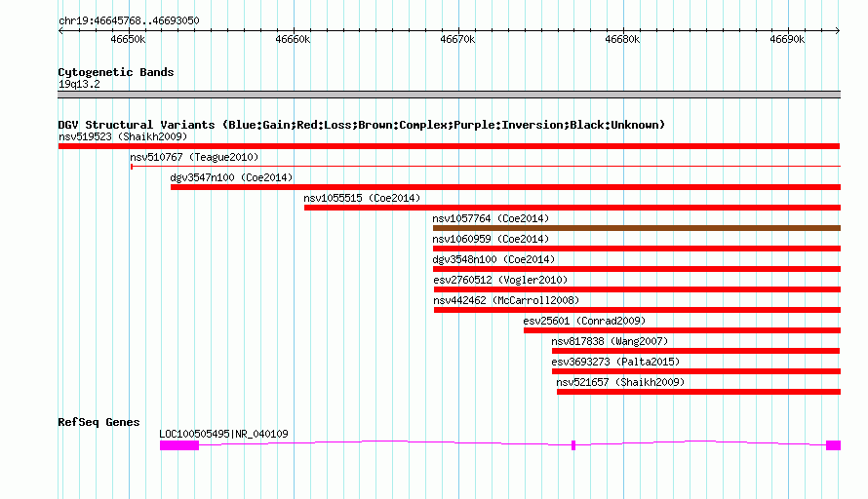Viewport: 868px width, 499px height.
Task: Open LOC100505495|NR_040109 gene label
Action: coord(223,435)
